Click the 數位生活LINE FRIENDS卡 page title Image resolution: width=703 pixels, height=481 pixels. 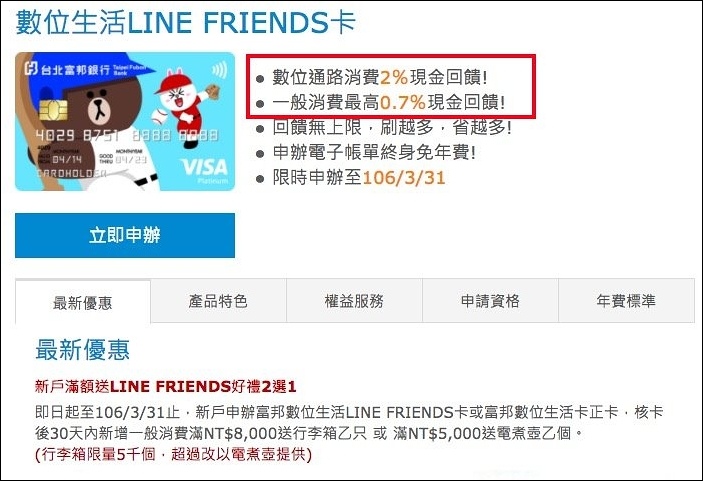tap(186, 22)
